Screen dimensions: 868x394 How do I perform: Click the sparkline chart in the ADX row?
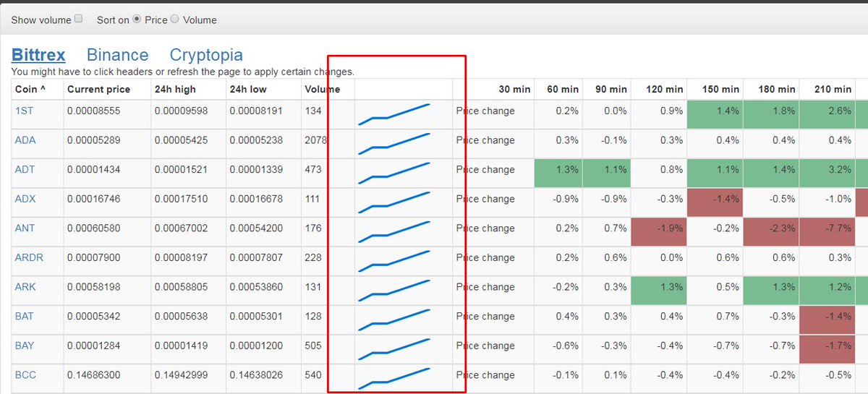(x=394, y=202)
